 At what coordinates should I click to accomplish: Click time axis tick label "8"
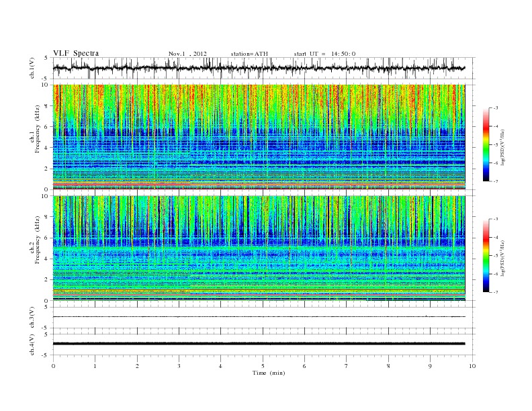[x=388, y=366]
